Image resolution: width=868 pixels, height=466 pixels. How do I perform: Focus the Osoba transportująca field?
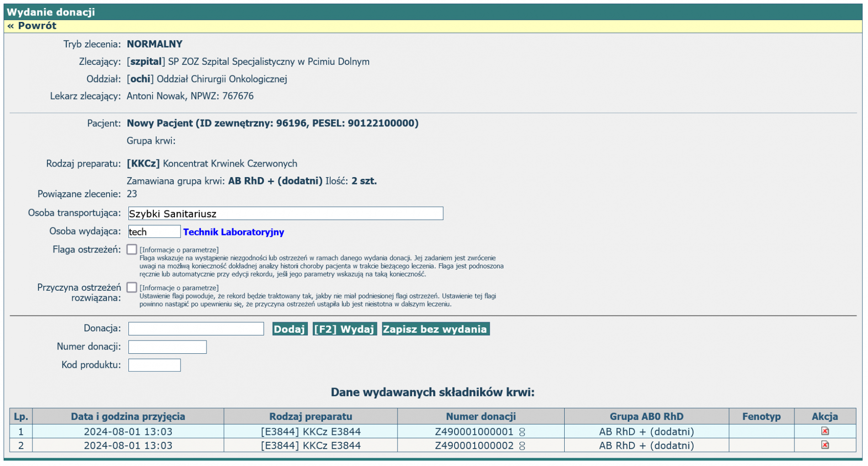[x=286, y=214]
